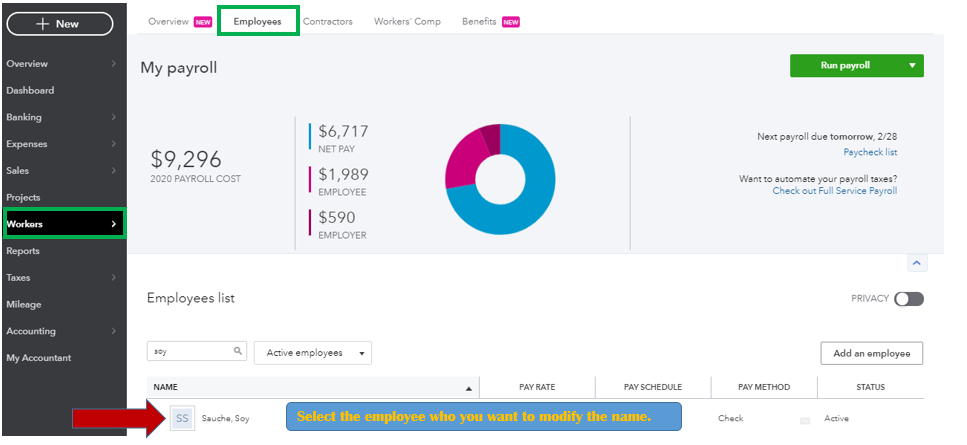Click the PAY SCHEDULE column header
The width and height of the screenshot is (967, 445).
[x=652, y=387]
